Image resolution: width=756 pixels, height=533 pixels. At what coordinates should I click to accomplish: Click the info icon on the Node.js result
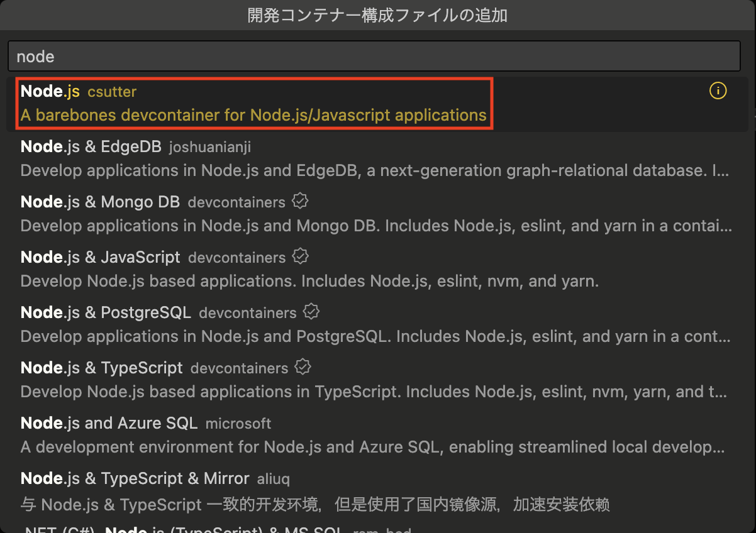(718, 91)
